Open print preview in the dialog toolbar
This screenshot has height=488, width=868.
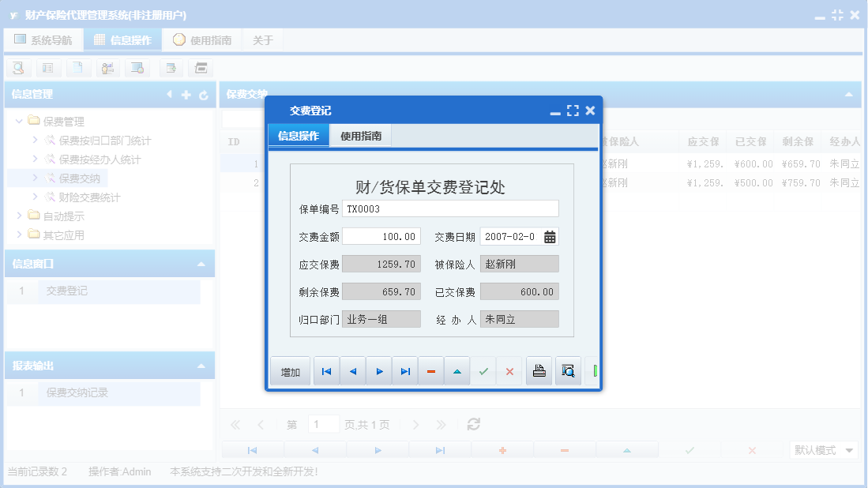568,370
